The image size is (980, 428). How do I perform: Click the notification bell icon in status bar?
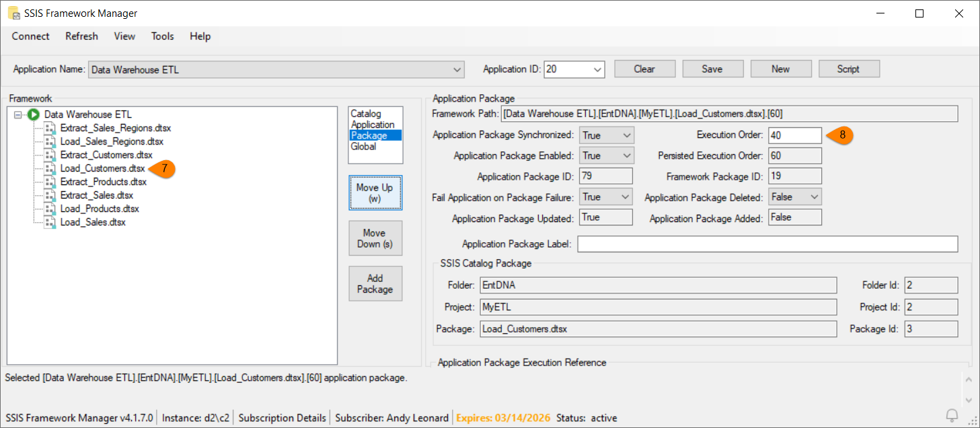(x=952, y=415)
